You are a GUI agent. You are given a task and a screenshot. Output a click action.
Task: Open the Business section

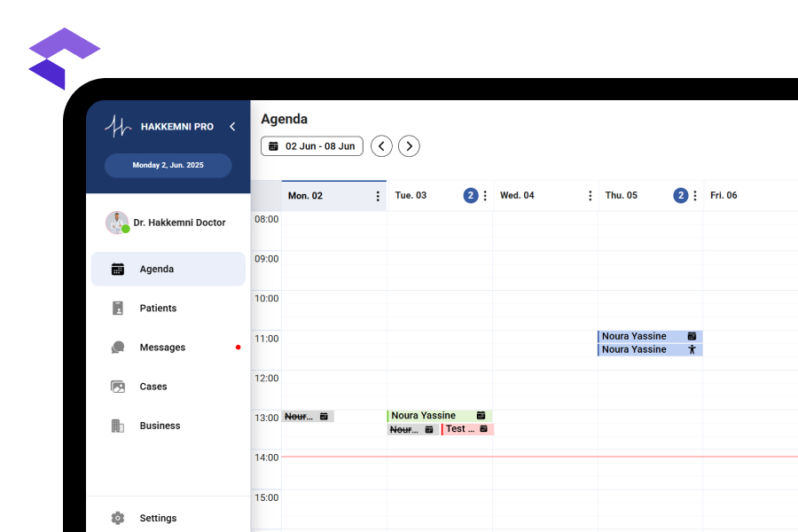(168, 426)
